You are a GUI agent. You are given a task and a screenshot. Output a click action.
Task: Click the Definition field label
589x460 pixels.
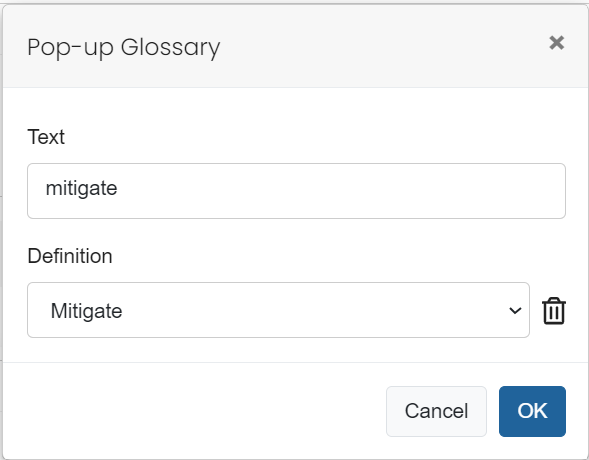(70, 256)
